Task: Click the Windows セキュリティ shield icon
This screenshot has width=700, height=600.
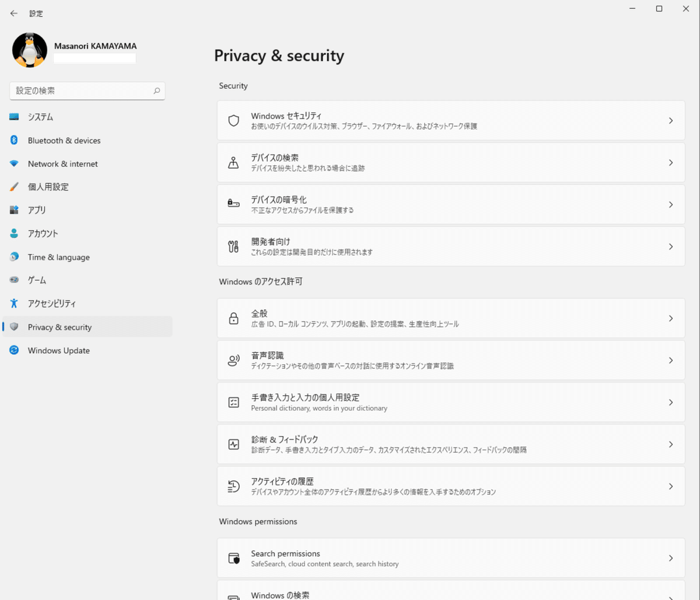Action: (233, 121)
